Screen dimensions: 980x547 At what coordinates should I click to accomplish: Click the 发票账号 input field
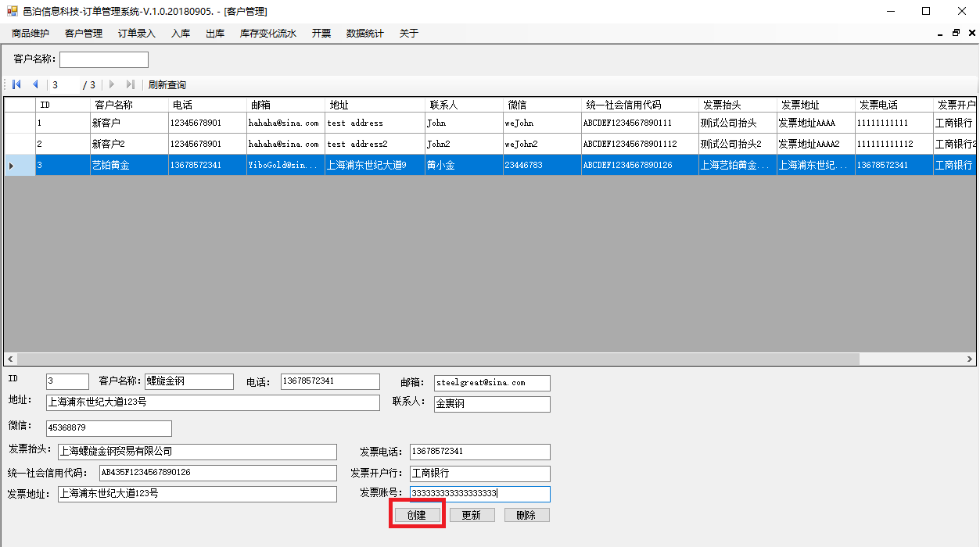(x=480, y=494)
